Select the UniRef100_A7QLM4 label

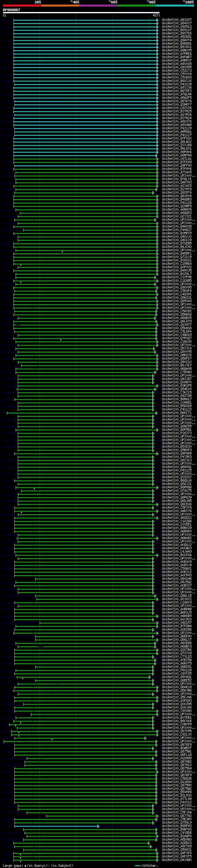[176, 94]
